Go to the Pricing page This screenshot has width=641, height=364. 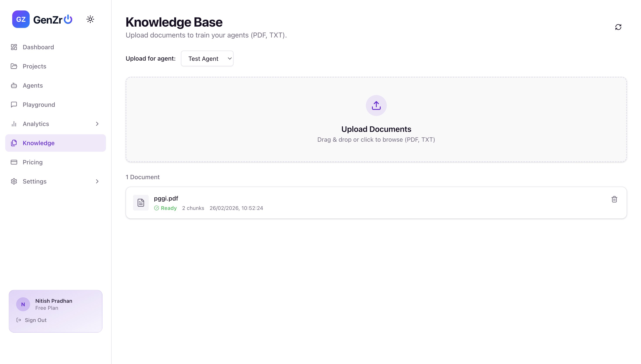[x=32, y=162]
